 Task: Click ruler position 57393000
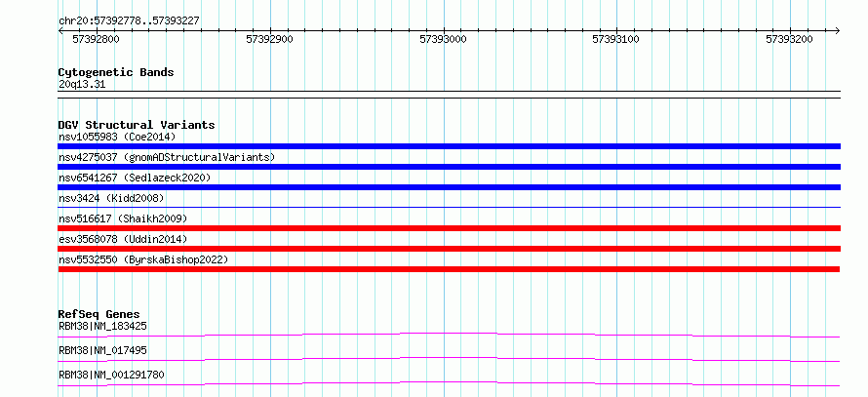click(443, 39)
